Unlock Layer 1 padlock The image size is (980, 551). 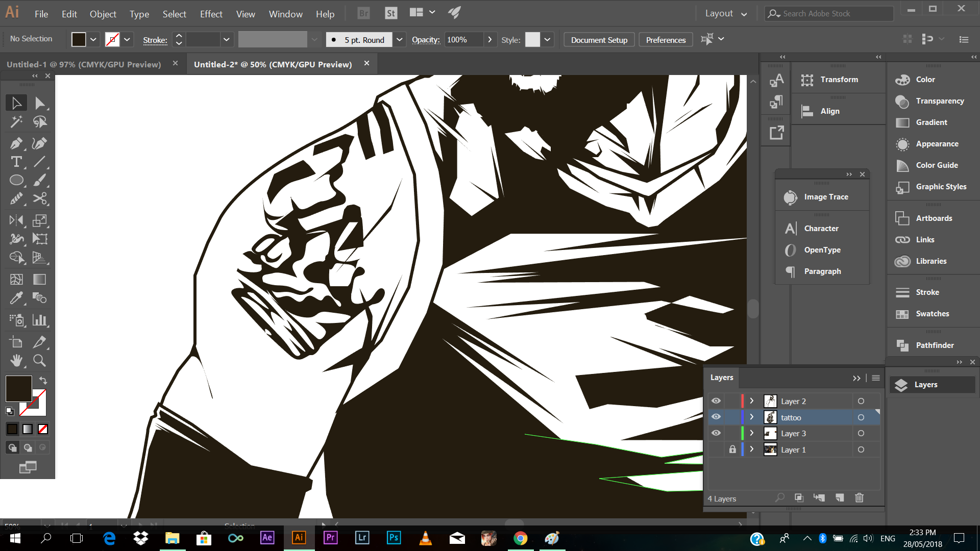click(x=732, y=449)
